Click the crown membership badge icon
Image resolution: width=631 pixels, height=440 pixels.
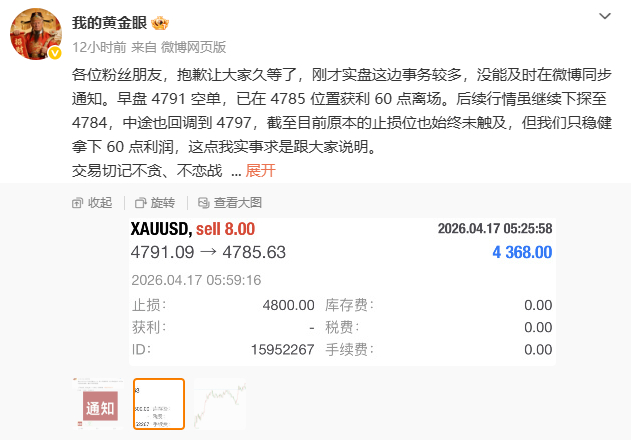[x=160, y=23]
